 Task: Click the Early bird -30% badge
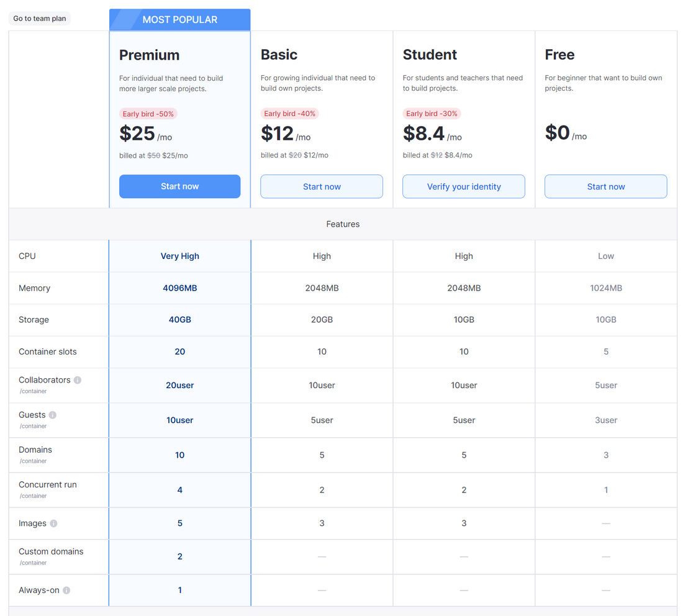coord(432,114)
